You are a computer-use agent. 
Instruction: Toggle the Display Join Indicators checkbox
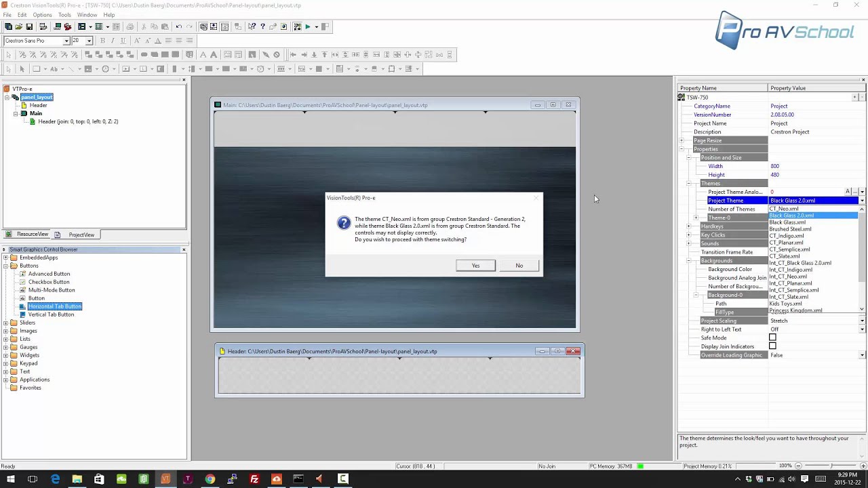(772, 346)
